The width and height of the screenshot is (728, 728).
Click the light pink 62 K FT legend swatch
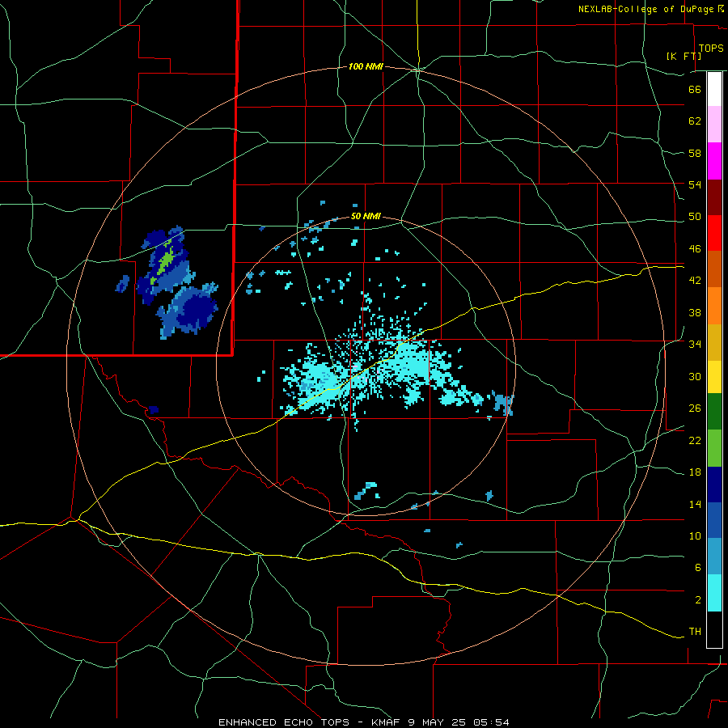tap(714, 125)
